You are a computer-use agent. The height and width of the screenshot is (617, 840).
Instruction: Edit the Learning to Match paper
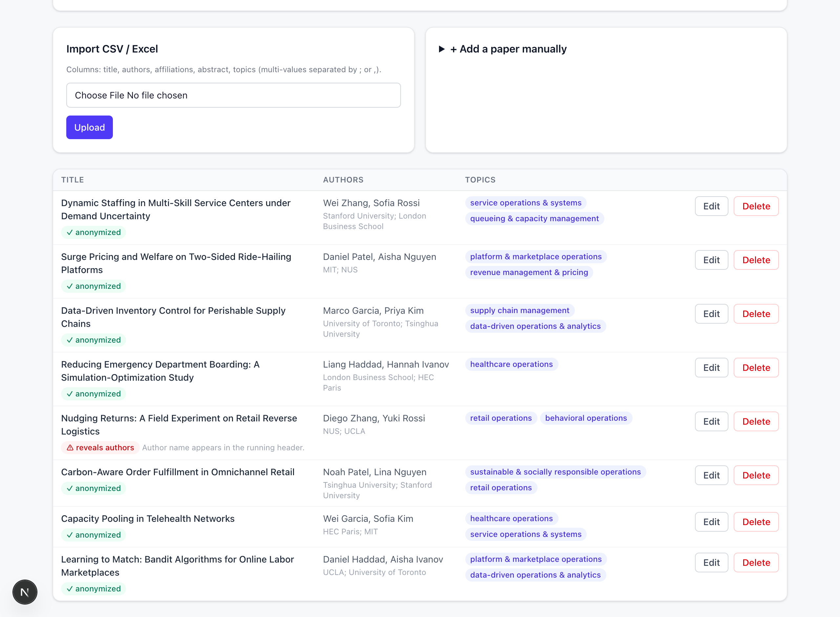tap(711, 563)
